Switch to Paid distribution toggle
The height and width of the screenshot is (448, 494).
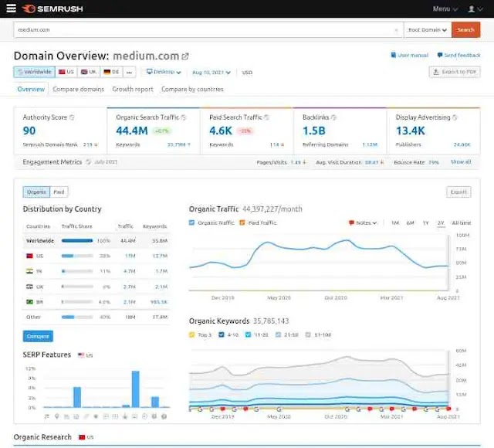pos(59,192)
